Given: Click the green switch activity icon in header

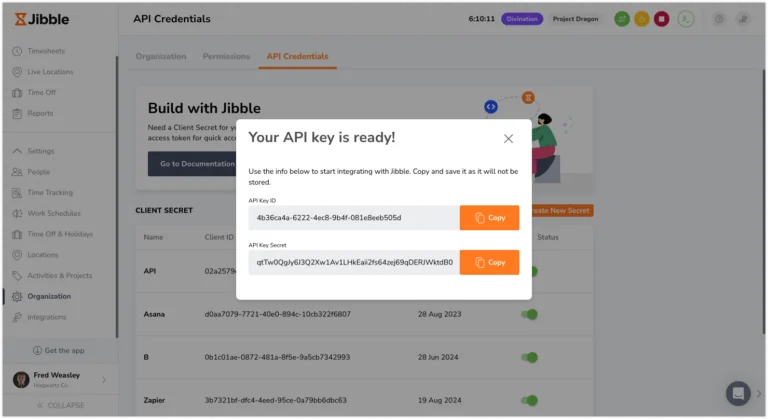Looking at the screenshot, I should [x=621, y=18].
